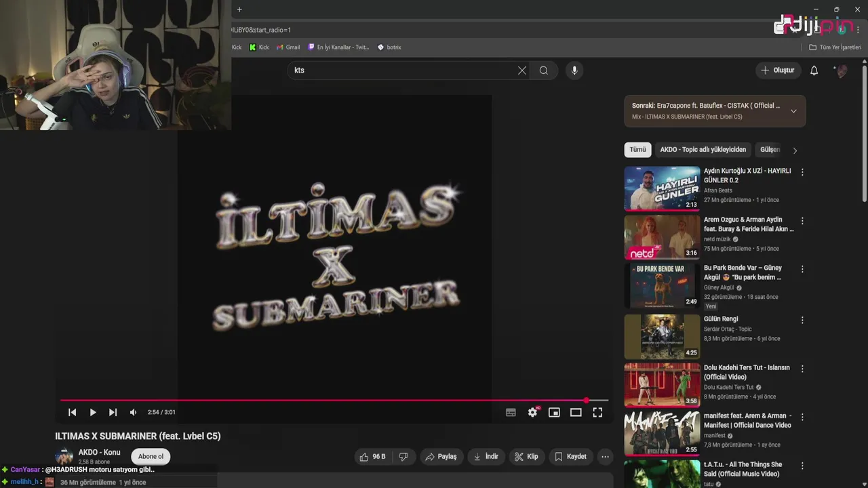The width and height of the screenshot is (868, 488).
Task: Click the ILTIMAS X SUBMARINER video title
Action: tap(138, 436)
